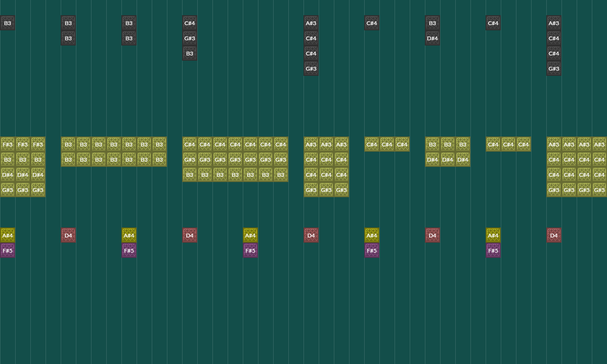Viewport: 607px width, 364px height.
Task: Click the dark D#4 note block
Action: [432, 38]
